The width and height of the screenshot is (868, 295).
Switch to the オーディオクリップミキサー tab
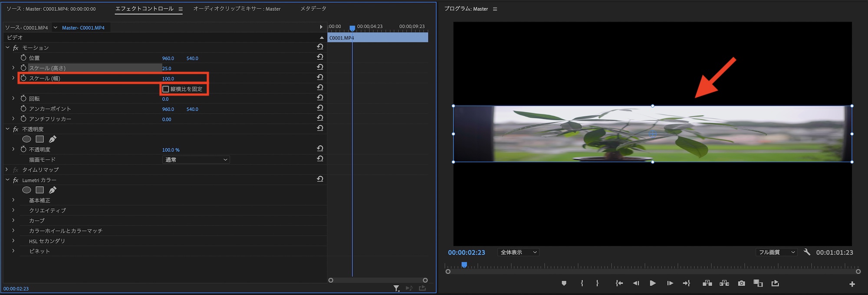pos(237,9)
